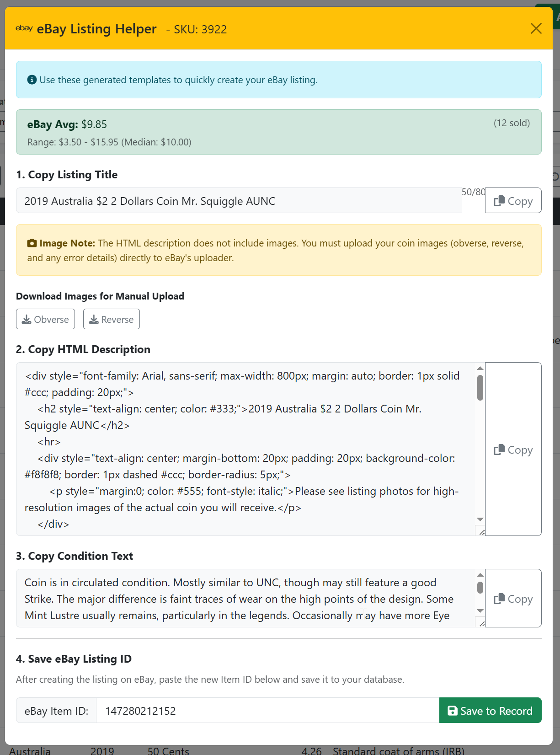Click the condition text scrollbar thumb

(x=480, y=588)
